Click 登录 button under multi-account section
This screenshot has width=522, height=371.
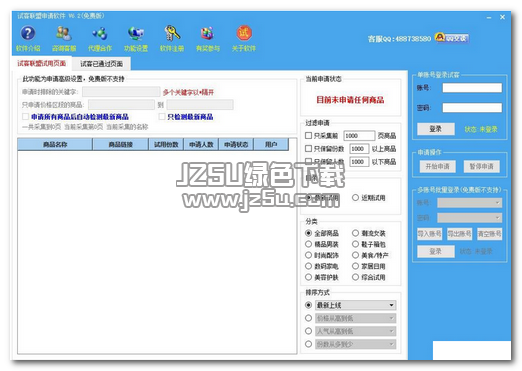tap(436, 251)
